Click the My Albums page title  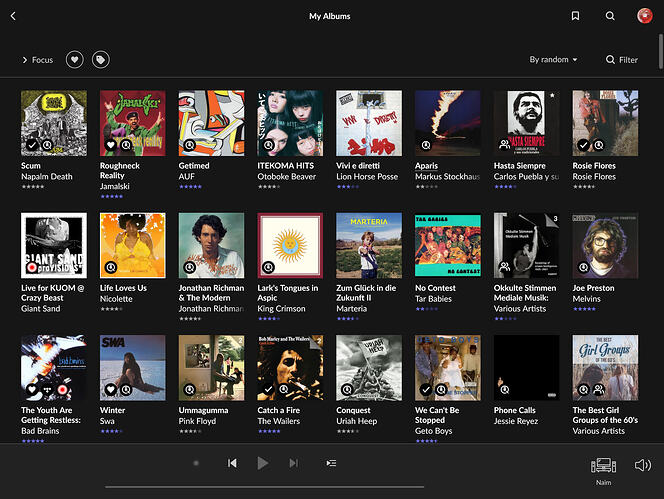[329, 16]
